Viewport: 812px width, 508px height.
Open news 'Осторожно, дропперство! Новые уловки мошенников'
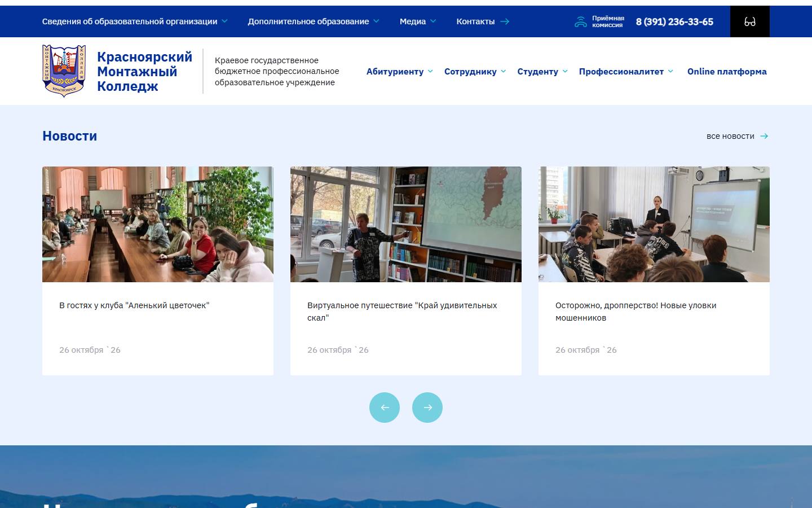coord(636,312)
